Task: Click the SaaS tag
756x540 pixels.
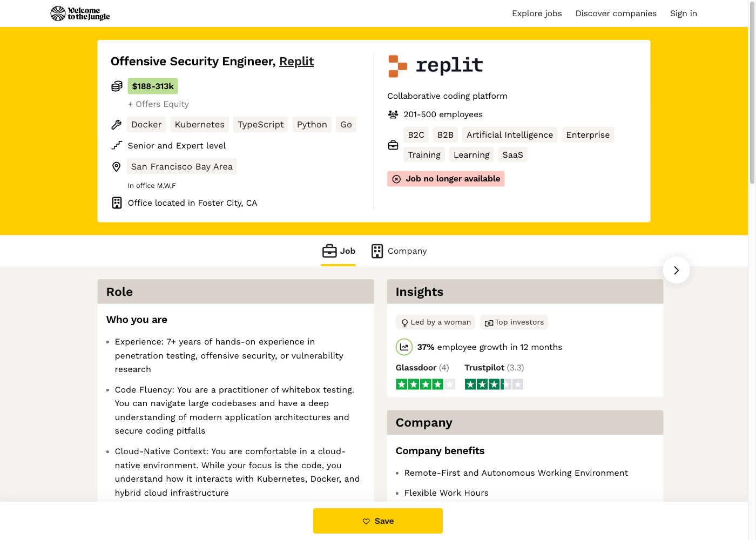Action: [513, 155]
